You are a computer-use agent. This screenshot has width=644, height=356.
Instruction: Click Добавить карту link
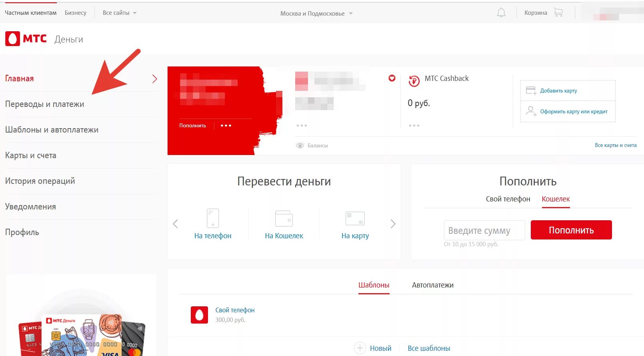pyautogui.click(x=558, y=91)
